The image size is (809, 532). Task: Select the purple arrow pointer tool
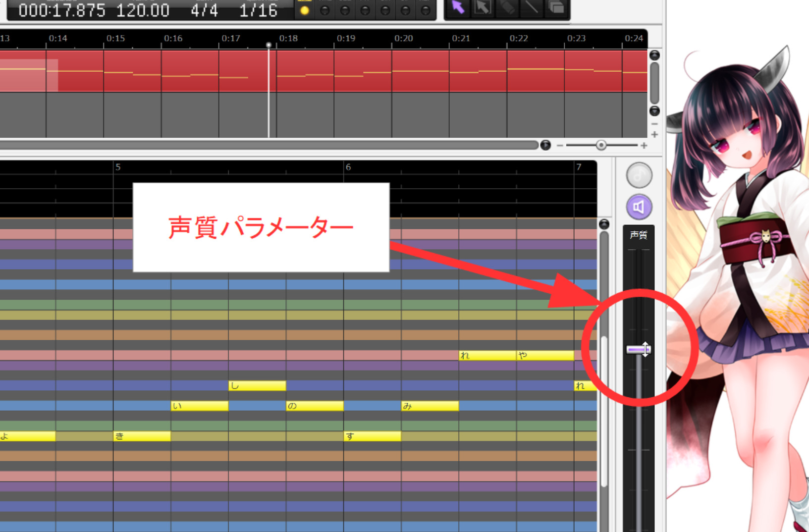click(x=457, y=7)
